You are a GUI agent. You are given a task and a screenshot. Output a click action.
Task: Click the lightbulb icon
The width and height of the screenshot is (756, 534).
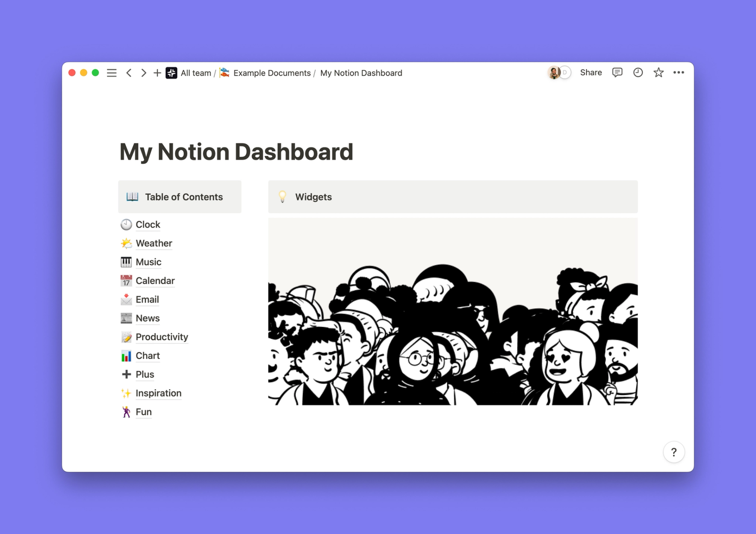click(282, 197)
